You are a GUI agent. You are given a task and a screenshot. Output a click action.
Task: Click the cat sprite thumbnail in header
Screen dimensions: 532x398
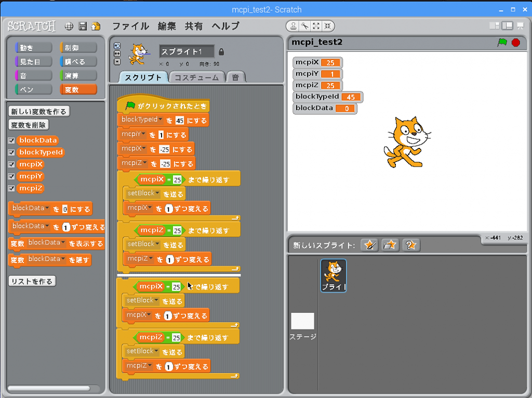click(x=138, y=54)
